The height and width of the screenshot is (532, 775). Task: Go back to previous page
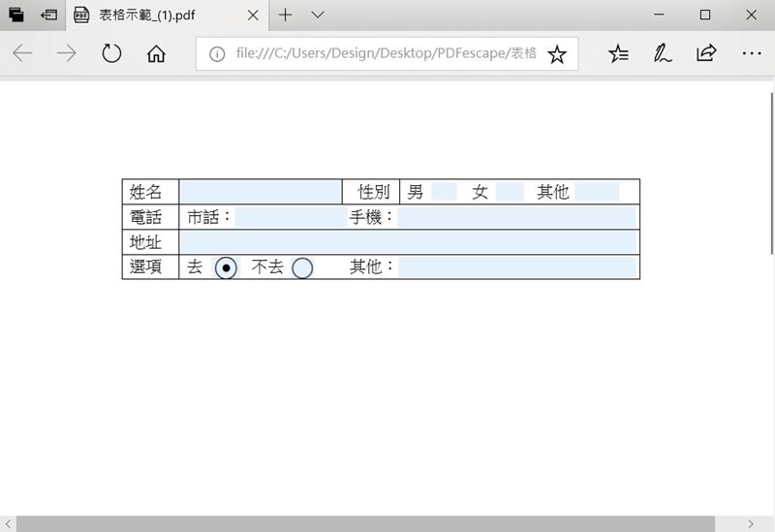click(x=22, y=53)
